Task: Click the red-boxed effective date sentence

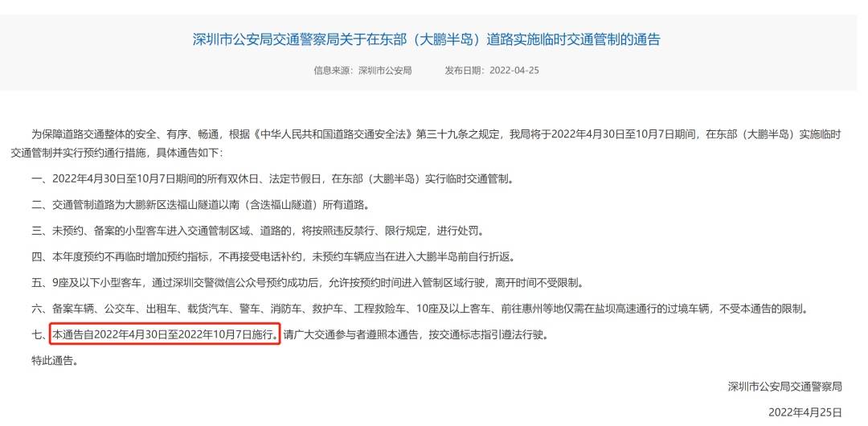Action: 165,334
